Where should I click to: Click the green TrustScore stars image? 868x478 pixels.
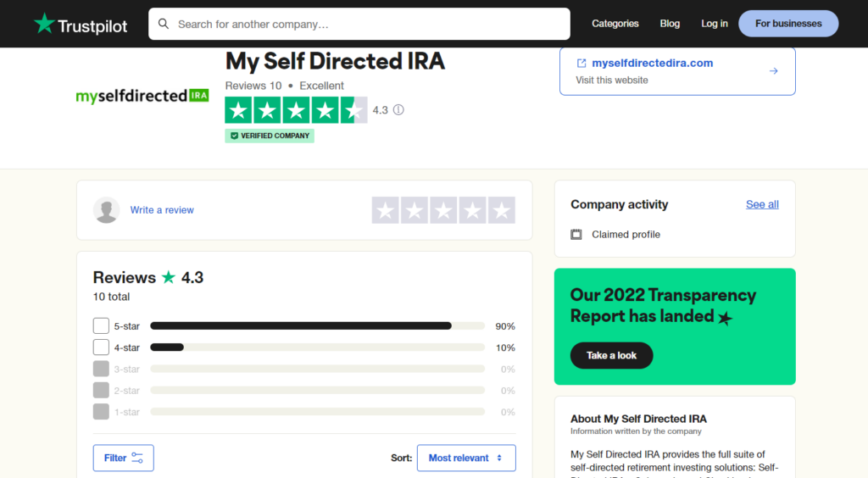(296, 110)
